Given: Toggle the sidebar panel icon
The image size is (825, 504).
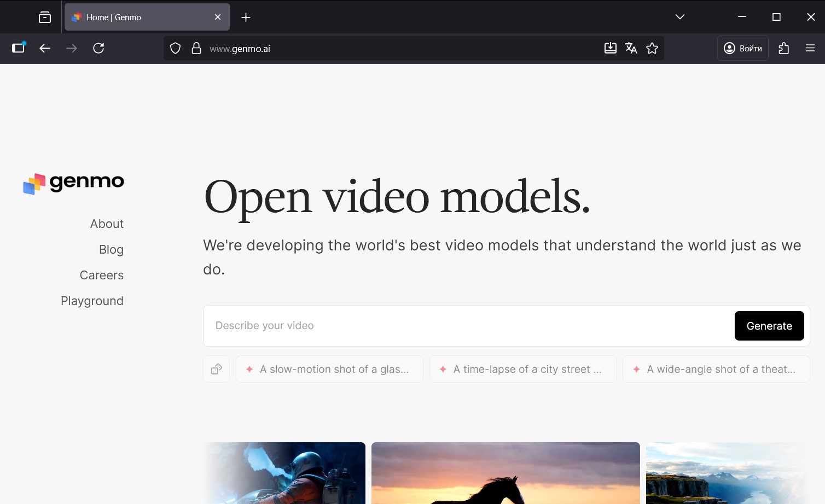Looking at the screenshot, I should click(x=19, y=48).
